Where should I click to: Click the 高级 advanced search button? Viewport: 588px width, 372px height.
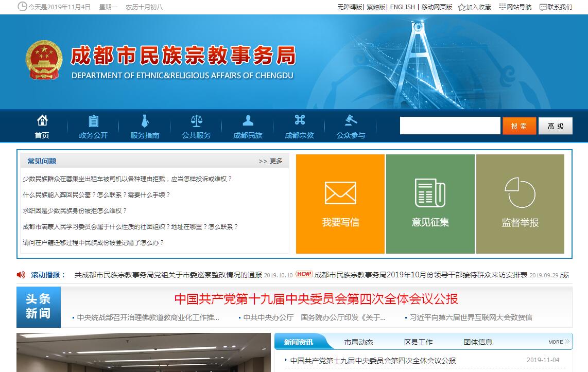pyautogui.click(x=555, y=126)
